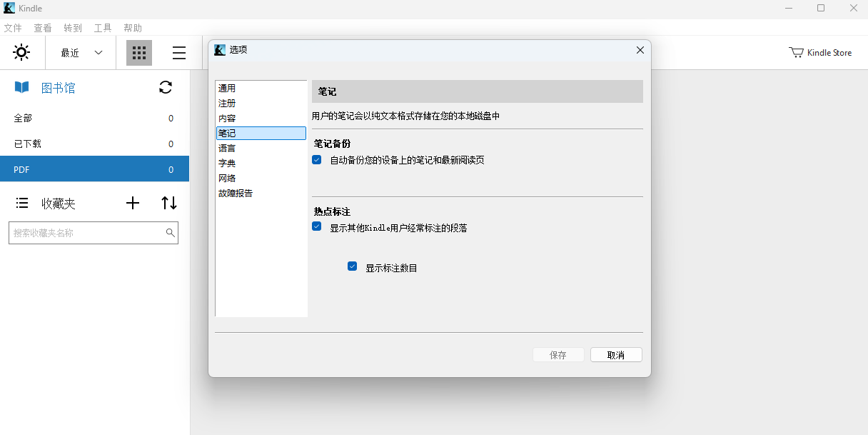The width and height of the screenshot is (868, 435).
Task: Open the 工具 menu
Action: click(101, 27)
